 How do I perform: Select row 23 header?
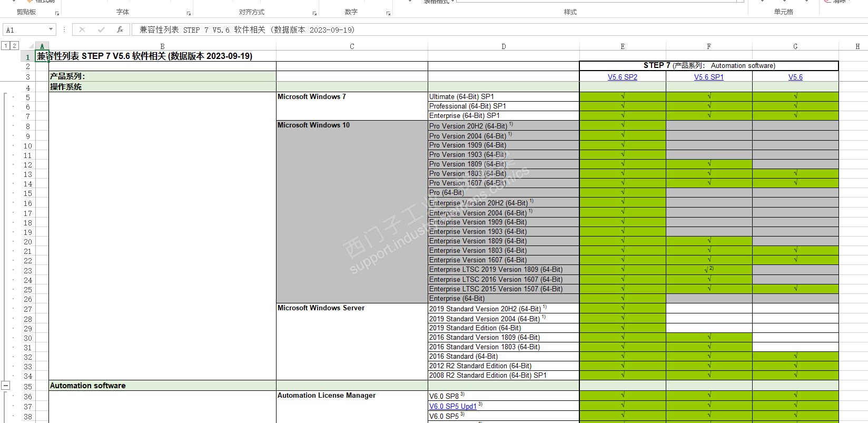(x=28, y=270)
